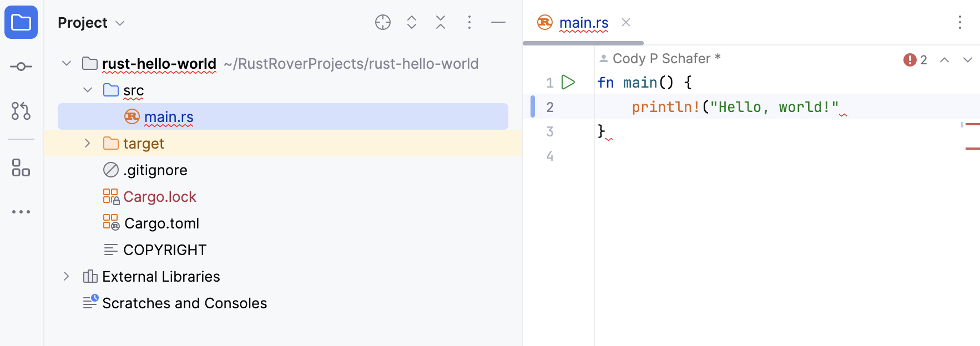This screenshot has width=980, height=346.
Task: Expand all items in Project tree
Action: [412, 22]
